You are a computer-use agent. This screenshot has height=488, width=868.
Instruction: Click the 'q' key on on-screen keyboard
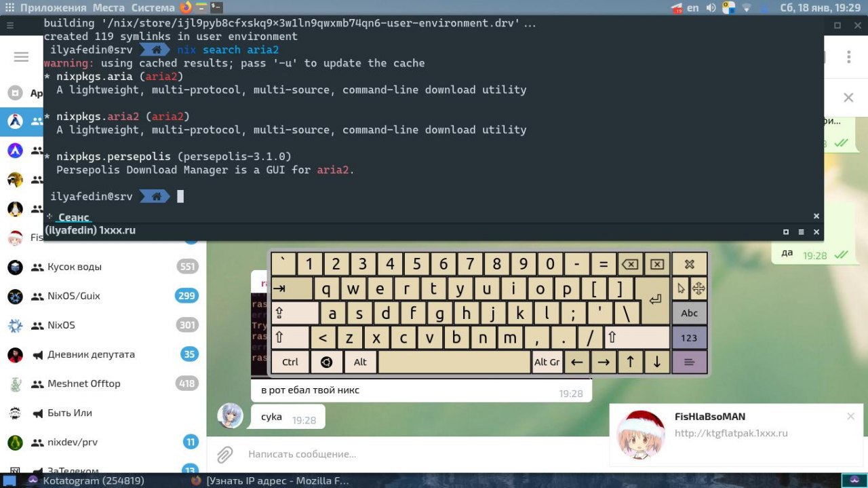point(326,288)
